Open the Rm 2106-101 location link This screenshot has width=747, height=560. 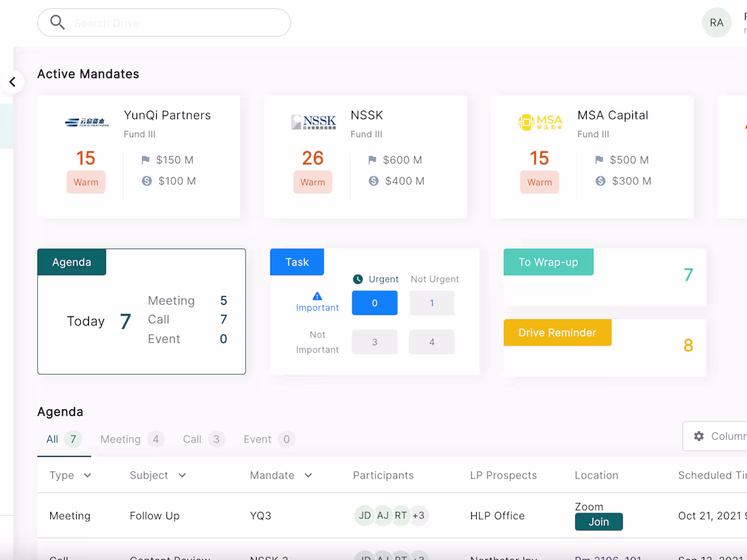608,557
